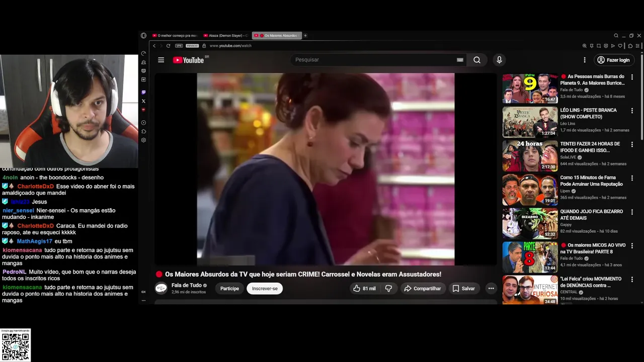Image resolution: width=644 pixels, height=362 pixels.
Task: Open 'Como 15 Minutos de Fama' video title
Action: pyautogui.click(x=591, y=181)
